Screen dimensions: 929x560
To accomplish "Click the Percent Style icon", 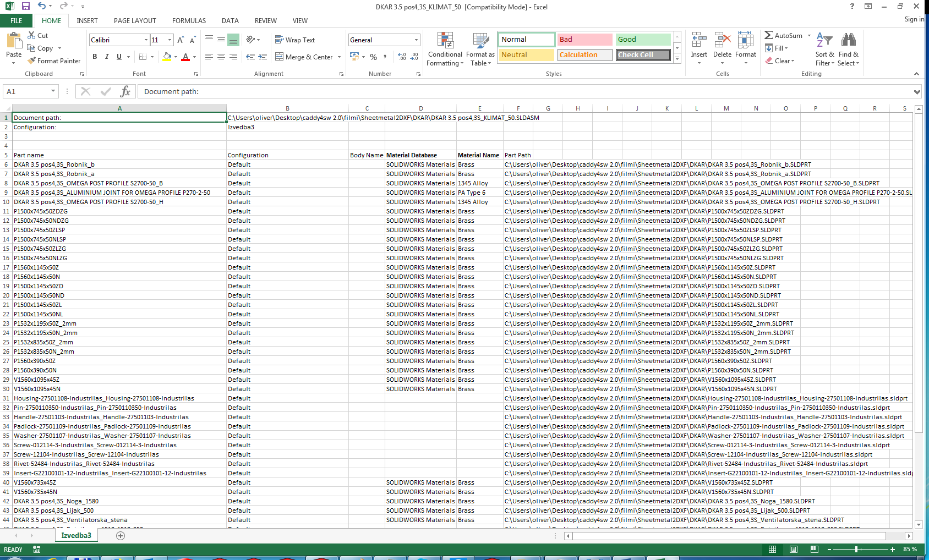I will [x=374, y=57].
